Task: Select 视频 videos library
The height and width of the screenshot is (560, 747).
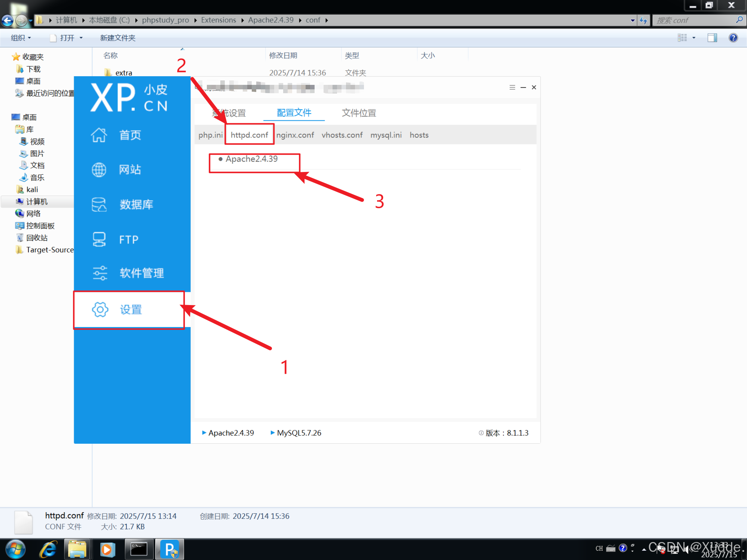Action: pos(33,141)
